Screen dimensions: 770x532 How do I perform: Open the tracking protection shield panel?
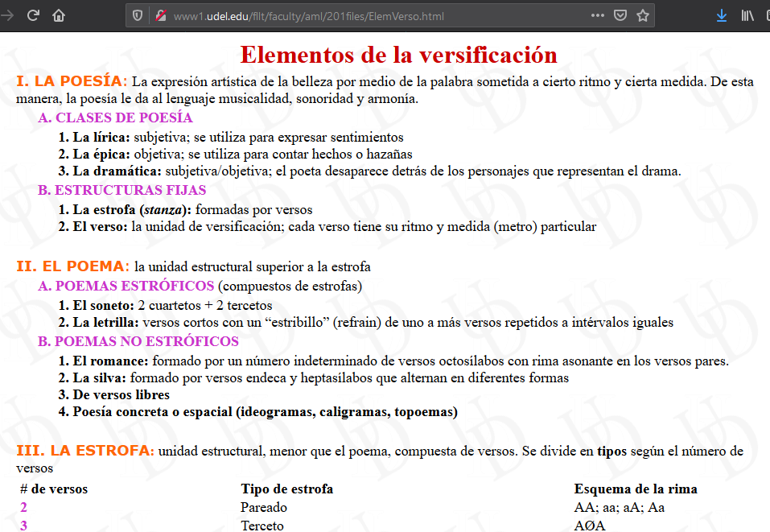pos(138,16)
